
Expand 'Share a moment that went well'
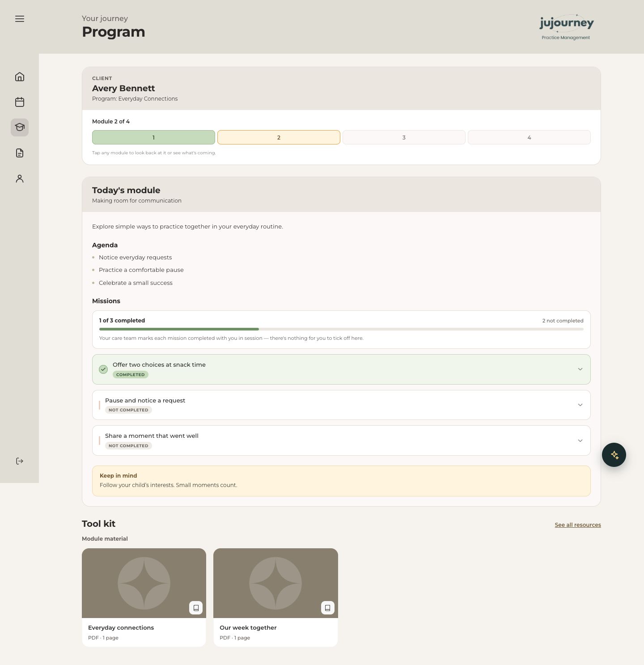(x=341, y=441)
